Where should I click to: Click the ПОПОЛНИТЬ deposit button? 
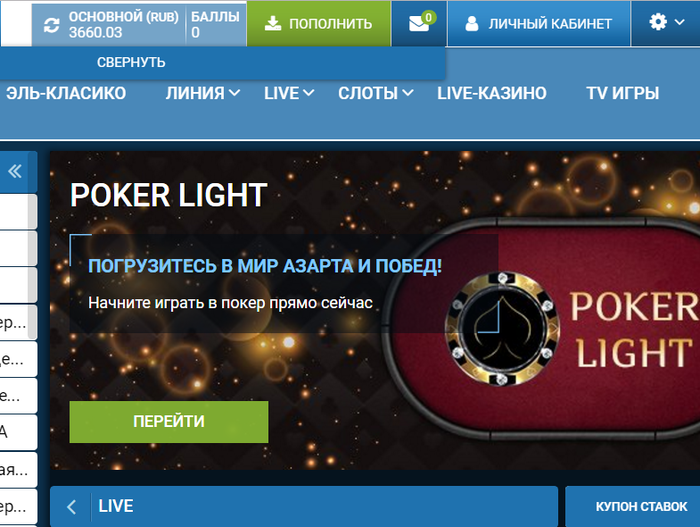(319, 24)
